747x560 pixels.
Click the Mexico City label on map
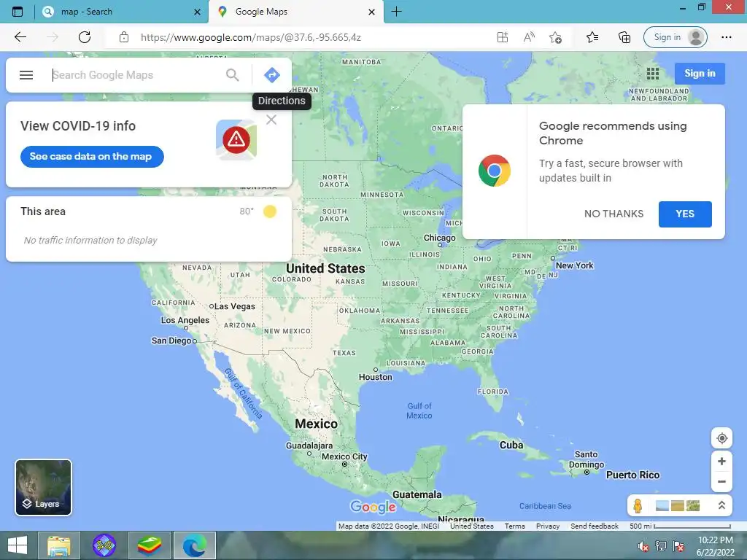pyautogui.click(x=344, y=456)
